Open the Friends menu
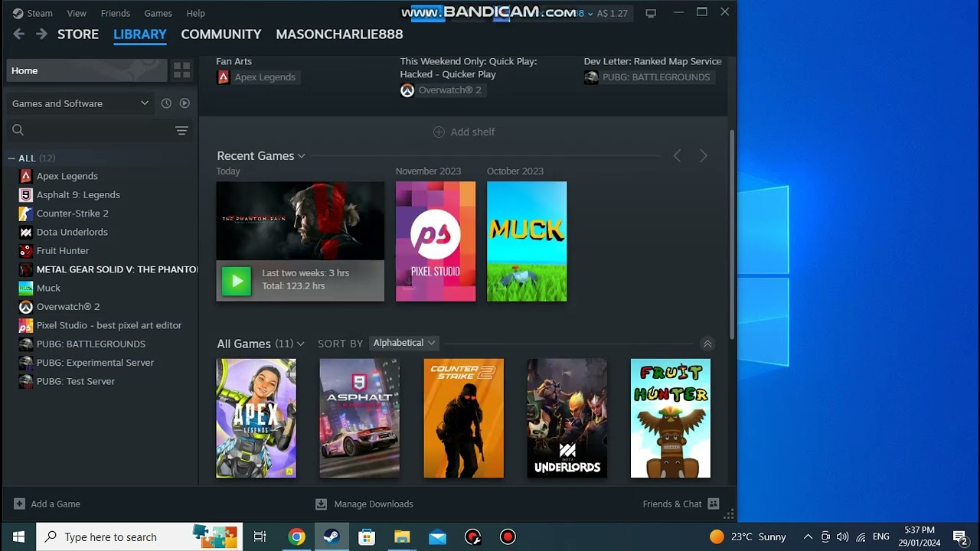Viewport: 980px width, 551px height. [x=116, y=13]
